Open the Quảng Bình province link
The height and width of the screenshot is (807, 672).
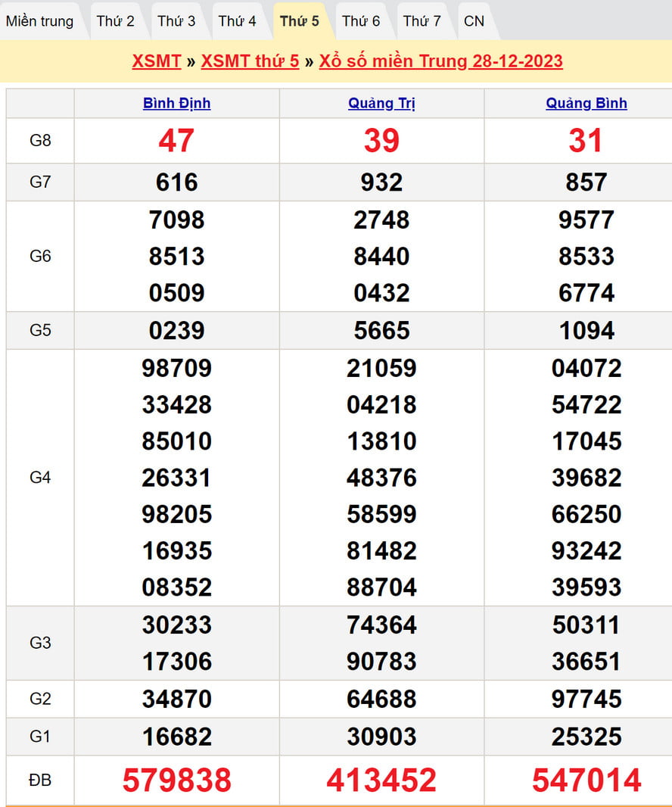586,104
